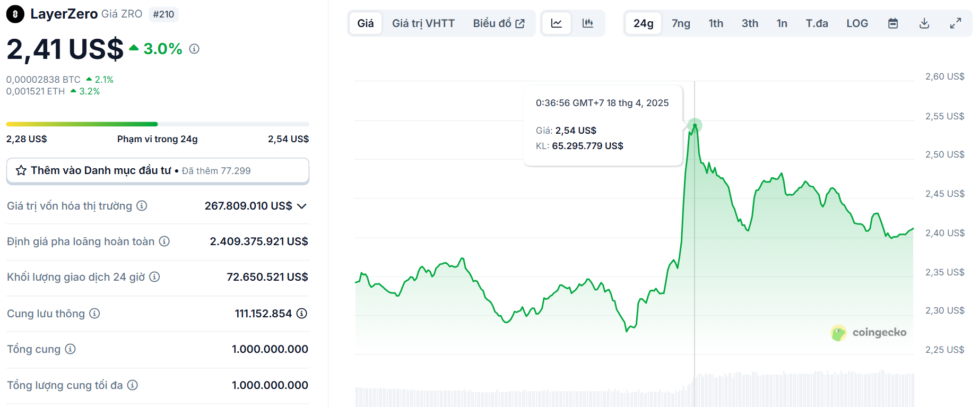The image size is (980, 407).
Task: Click the 0,001521 ETH price text
Action: [x=36, y=91]
